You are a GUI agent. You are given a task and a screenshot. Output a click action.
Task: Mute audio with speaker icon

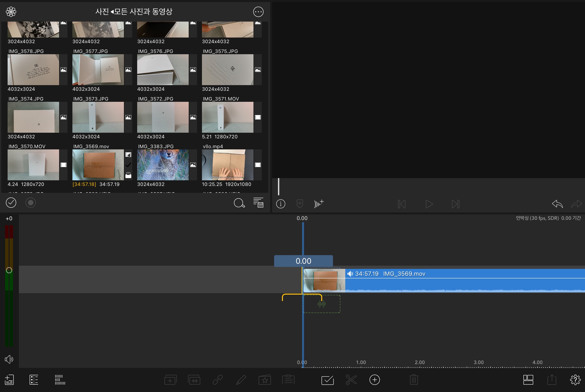[x=9, y=359]
